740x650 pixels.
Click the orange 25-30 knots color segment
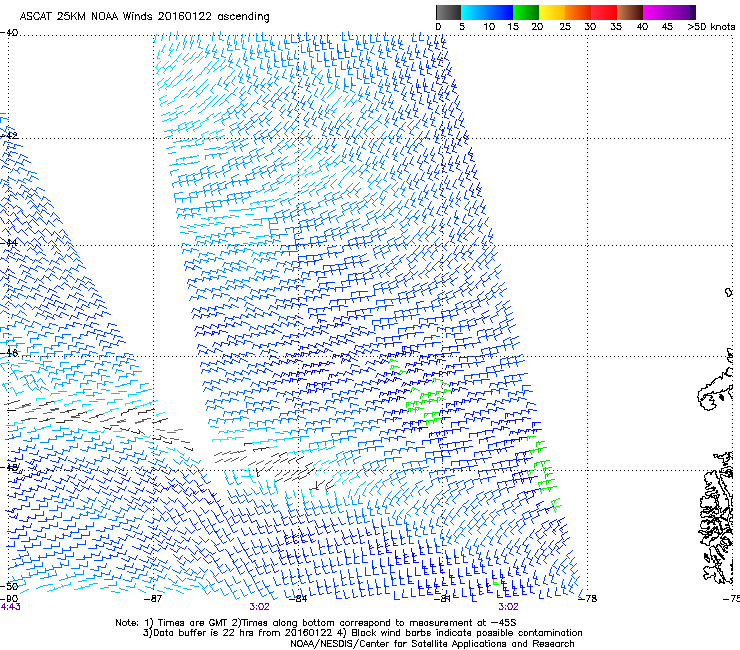tap(578, 12)
